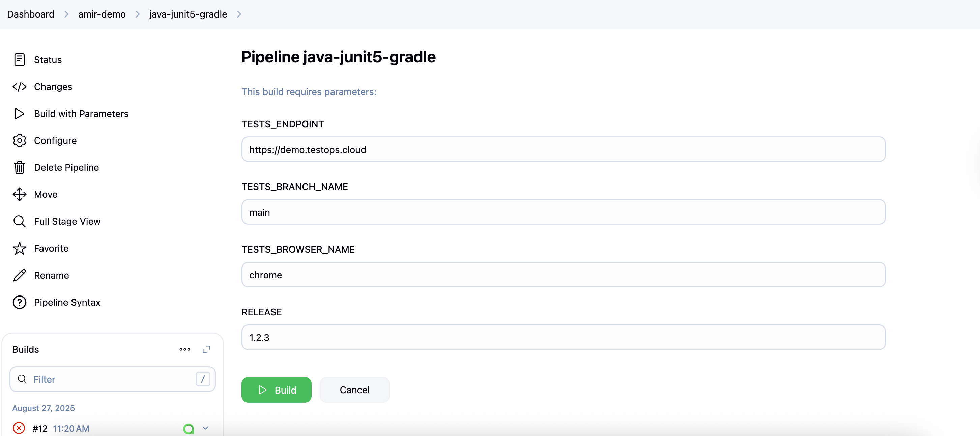
Task: Click into the TESTS_ENDPOINT field
Action: tap(563, 149)
